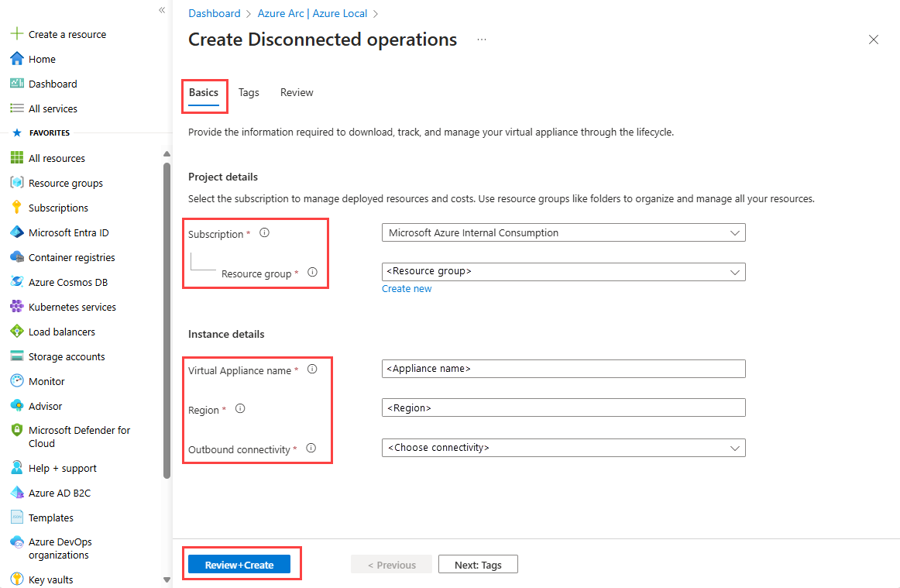Open the Key vaults icon

tap(16, 579)
